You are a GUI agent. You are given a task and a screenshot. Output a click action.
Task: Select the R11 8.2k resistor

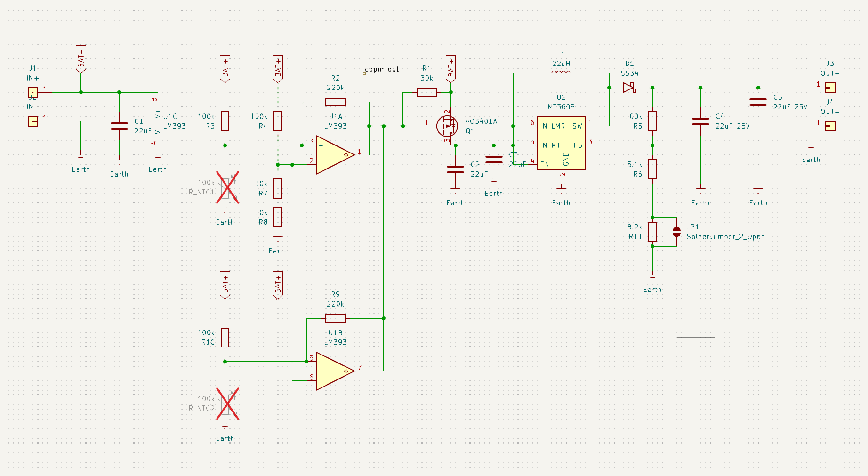click(x=652, y=232)
